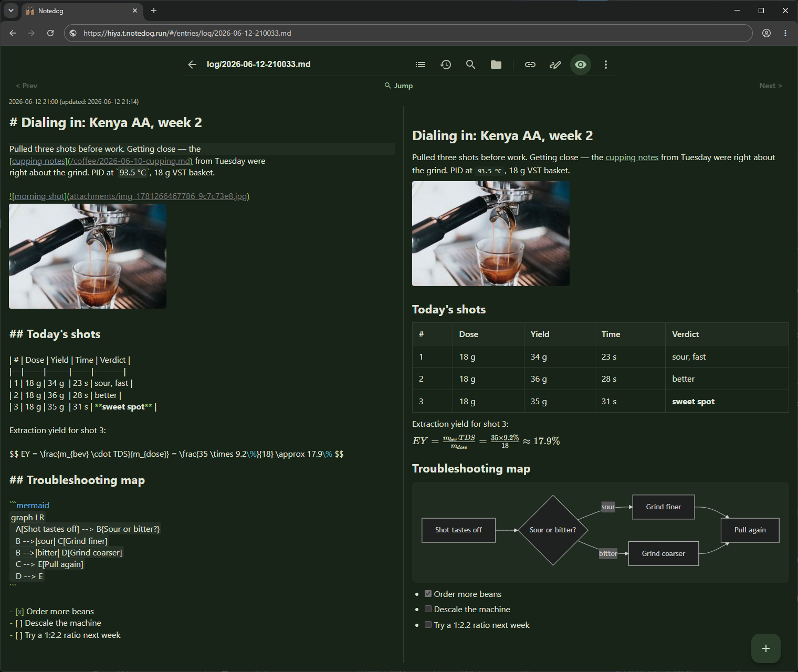The width and height of the screenshot is (798, 672).
Task: Click the '[x]' marker in editor task list
Action: pyautogui.click(x=19, y=612)
